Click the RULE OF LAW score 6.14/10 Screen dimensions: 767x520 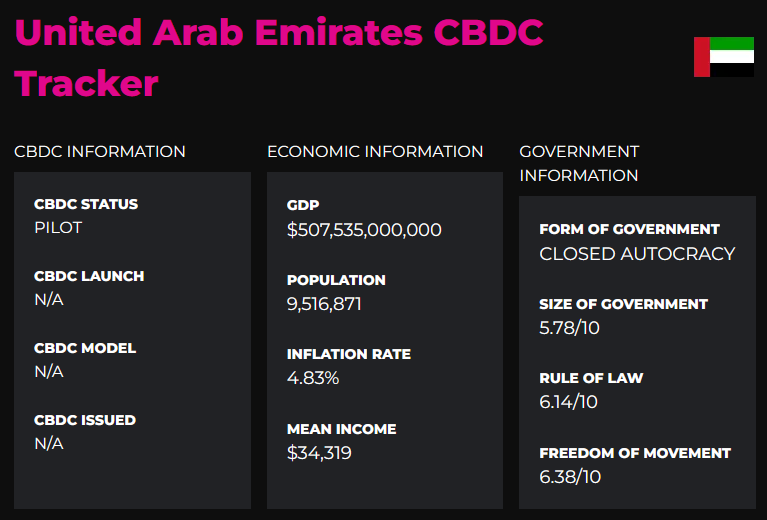[x=568, y=402]
